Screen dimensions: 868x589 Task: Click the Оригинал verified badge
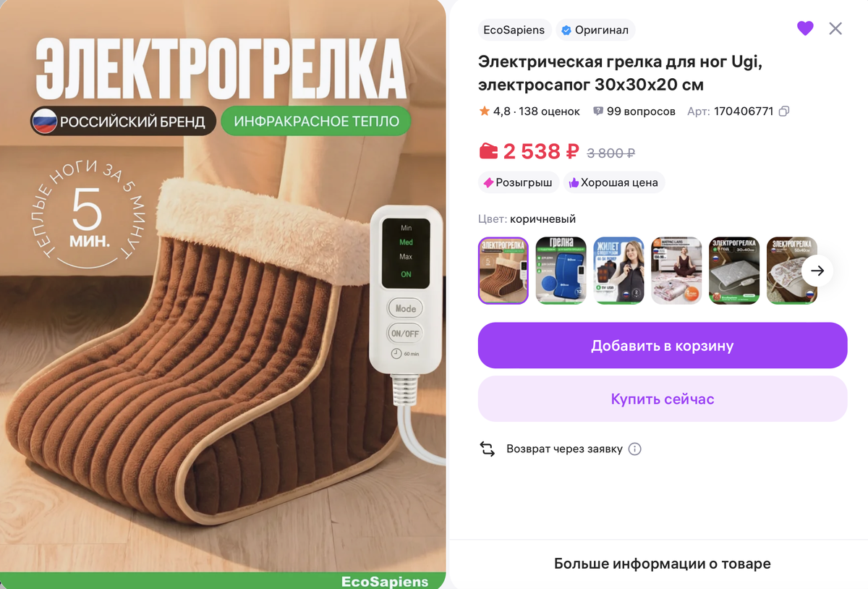595,30
